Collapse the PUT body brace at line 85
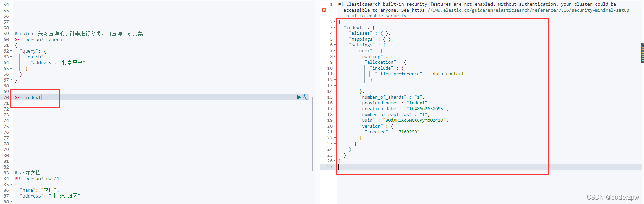Screen dimensions: 644x204 pos(11,185)
